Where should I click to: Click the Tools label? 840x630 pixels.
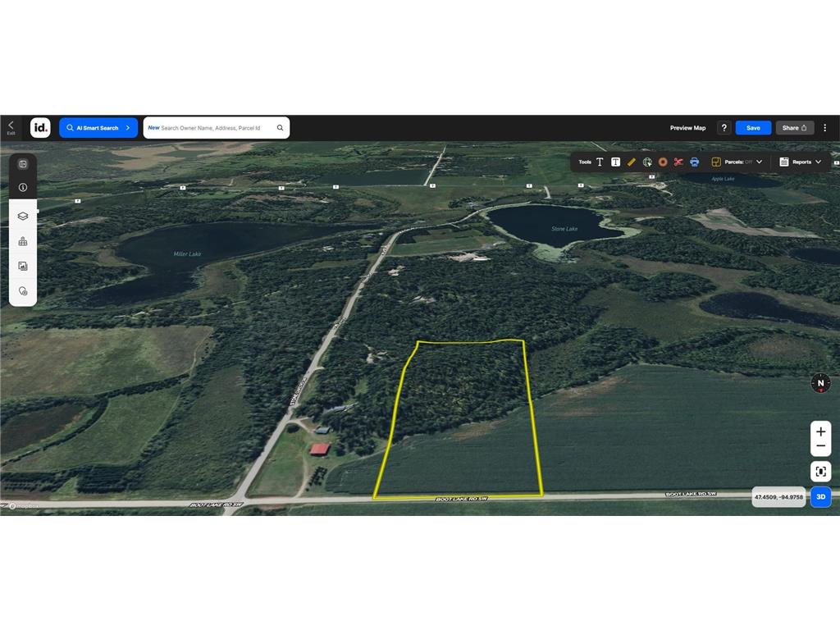tap(584, 162)
